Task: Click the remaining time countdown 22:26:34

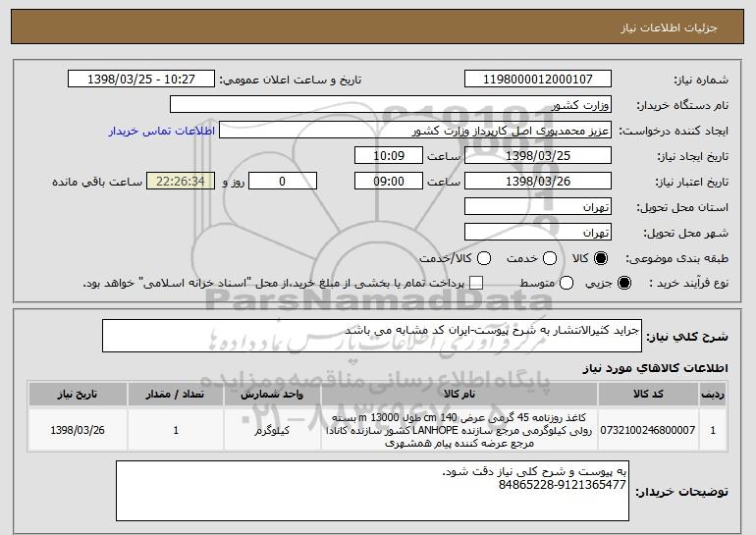Action: click(x=181, y=182)
